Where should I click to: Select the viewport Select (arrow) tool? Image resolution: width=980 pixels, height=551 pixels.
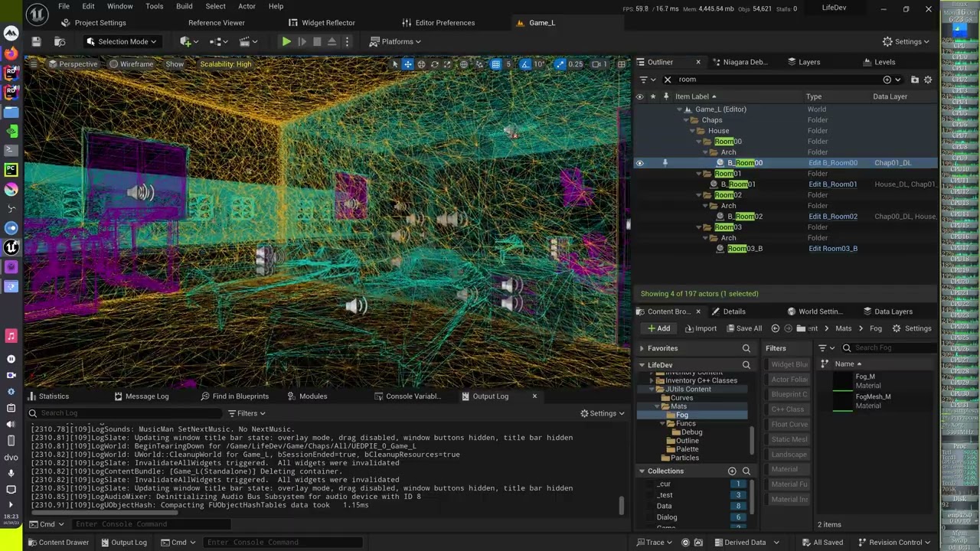coord(395,64)
